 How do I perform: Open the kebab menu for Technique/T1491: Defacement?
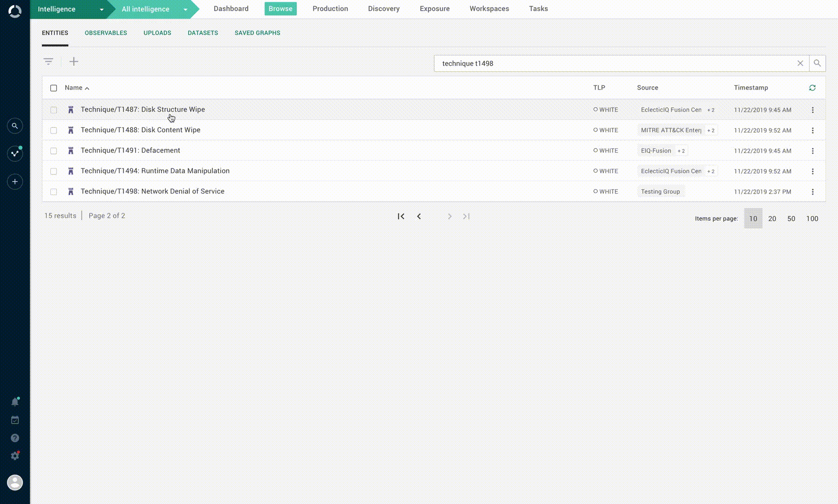(813, 151)
